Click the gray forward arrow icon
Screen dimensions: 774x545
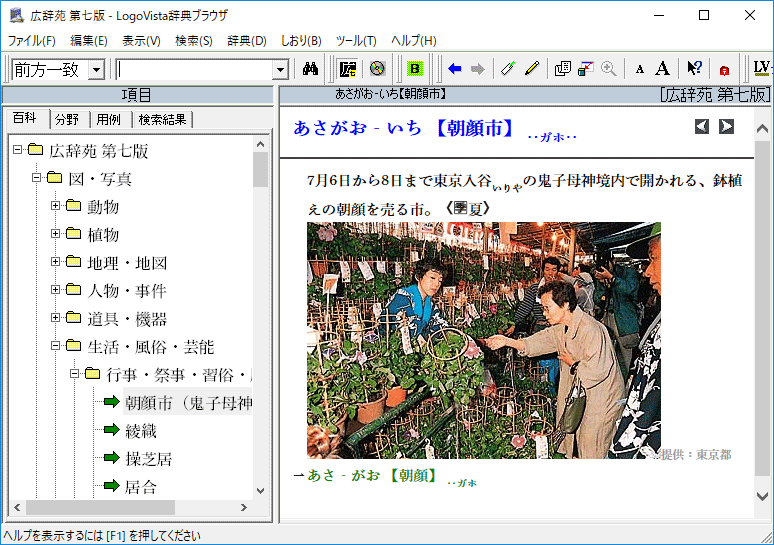click(x=478, y=69)
